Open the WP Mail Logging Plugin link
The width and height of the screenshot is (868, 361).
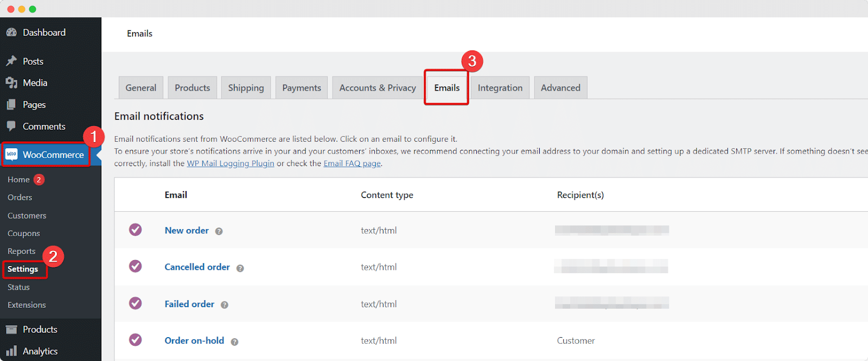point(231,163)
